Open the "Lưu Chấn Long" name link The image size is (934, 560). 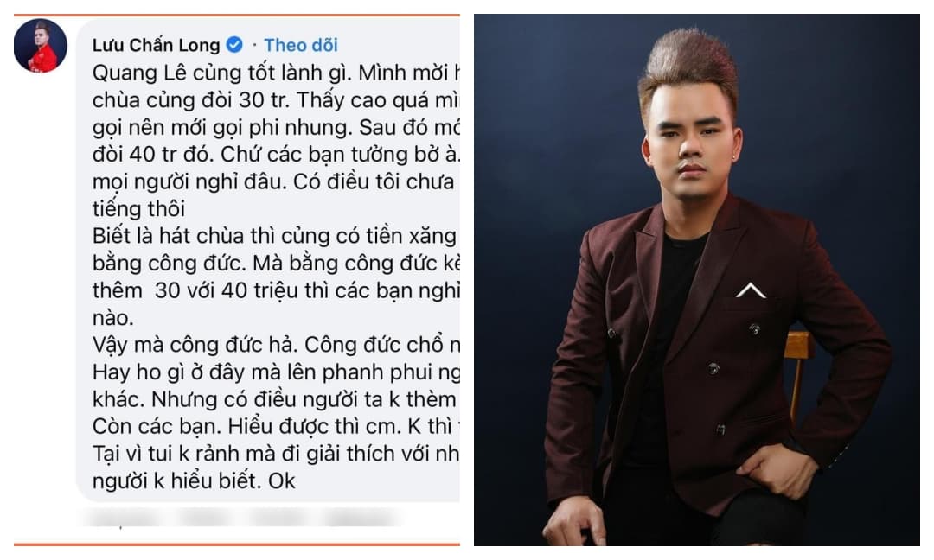(156, 45)
